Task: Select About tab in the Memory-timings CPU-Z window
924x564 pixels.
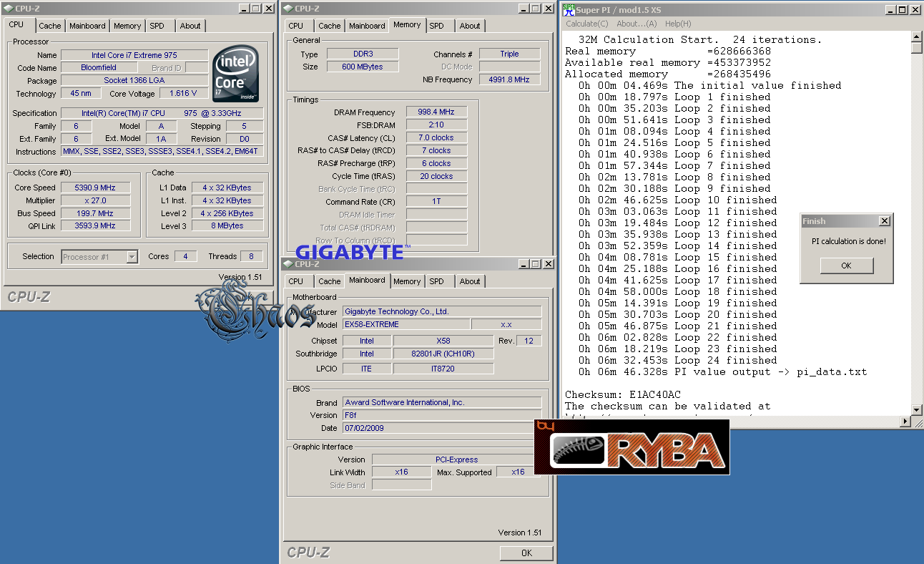Action: pyautogui.click(x=470, y=26)
